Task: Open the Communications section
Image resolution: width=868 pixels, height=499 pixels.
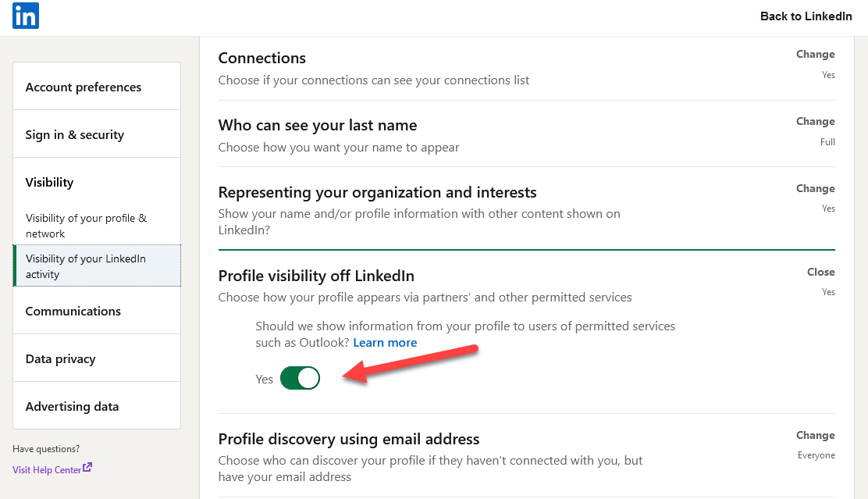Action: coord(73,312)
